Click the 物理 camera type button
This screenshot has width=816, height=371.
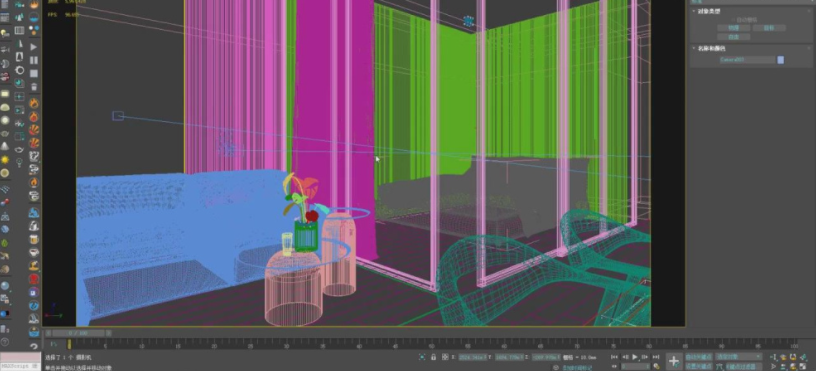coord(733,28)
